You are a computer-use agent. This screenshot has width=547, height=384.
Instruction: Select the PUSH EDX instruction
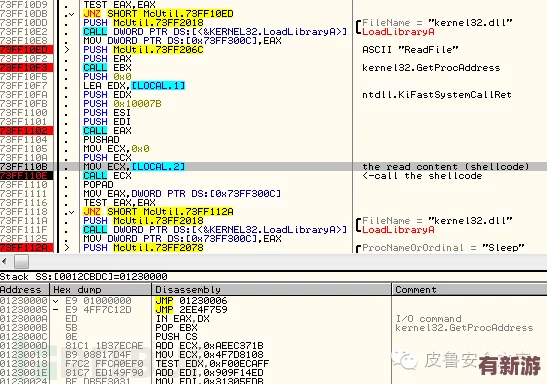coord(107,95)
